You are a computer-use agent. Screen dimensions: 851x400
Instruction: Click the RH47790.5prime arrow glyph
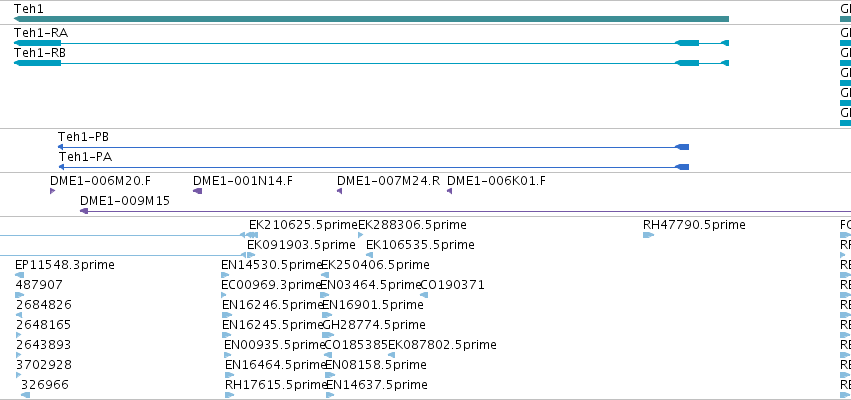[x=649, y=235]
